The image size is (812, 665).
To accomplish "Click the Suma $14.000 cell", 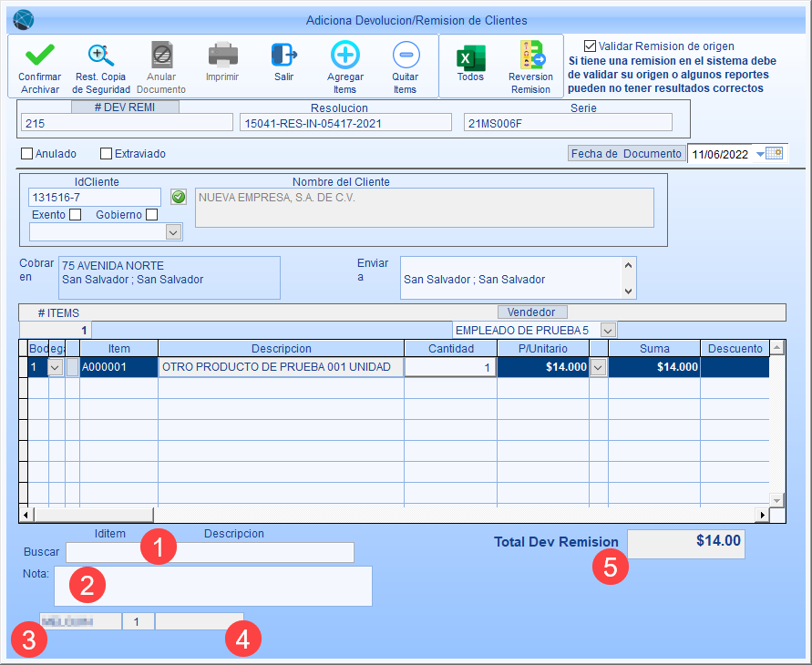I will (654, 367).
